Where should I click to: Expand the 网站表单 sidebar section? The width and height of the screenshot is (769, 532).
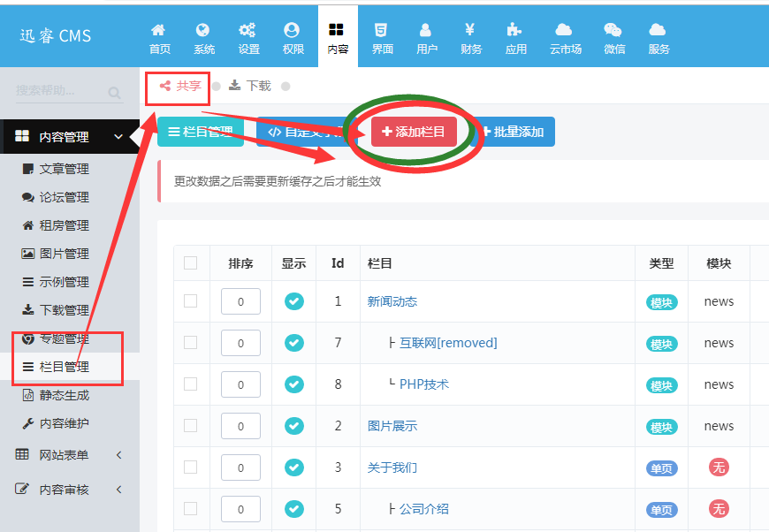pos(70,455)
